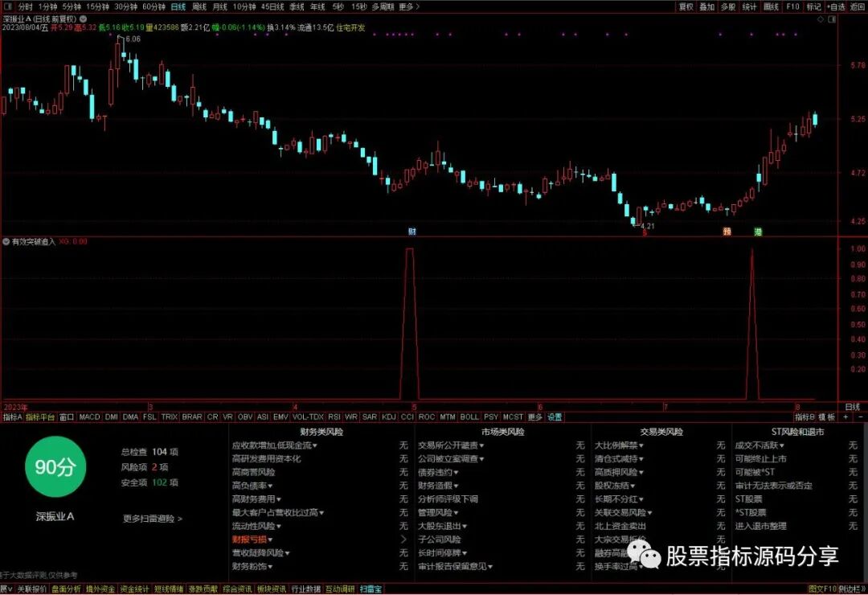This screenshot has height=595, width=868.
Task: Select the 年线 yearly period
Action: pos(317,6)
